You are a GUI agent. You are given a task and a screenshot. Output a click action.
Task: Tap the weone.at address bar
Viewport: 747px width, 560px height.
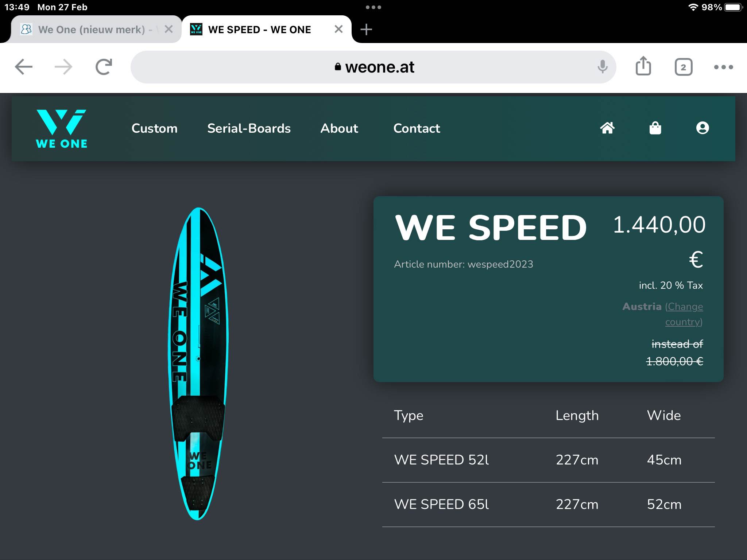pos(373,67)
